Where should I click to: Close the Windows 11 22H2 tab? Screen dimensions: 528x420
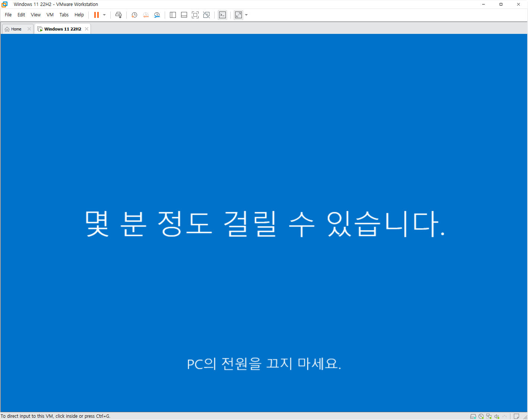[x=86, y=29]
